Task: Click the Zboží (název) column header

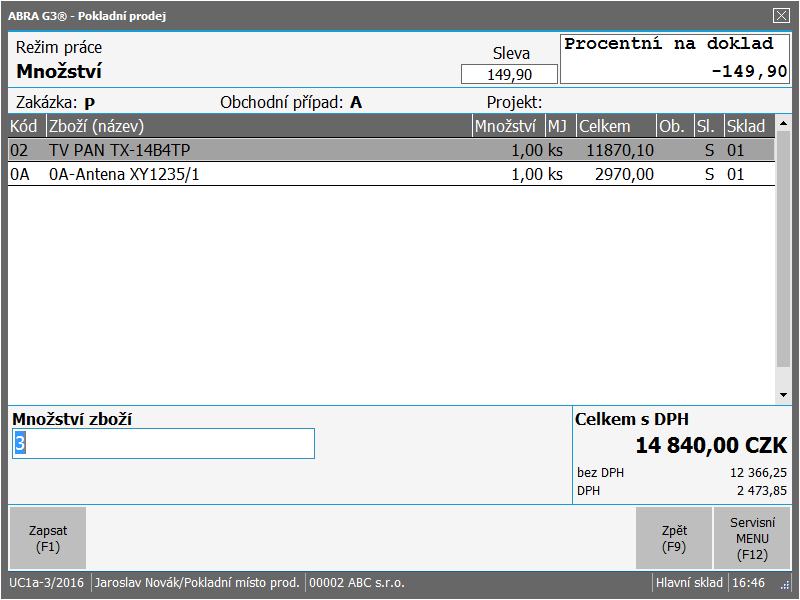Action: click(258, 126)
